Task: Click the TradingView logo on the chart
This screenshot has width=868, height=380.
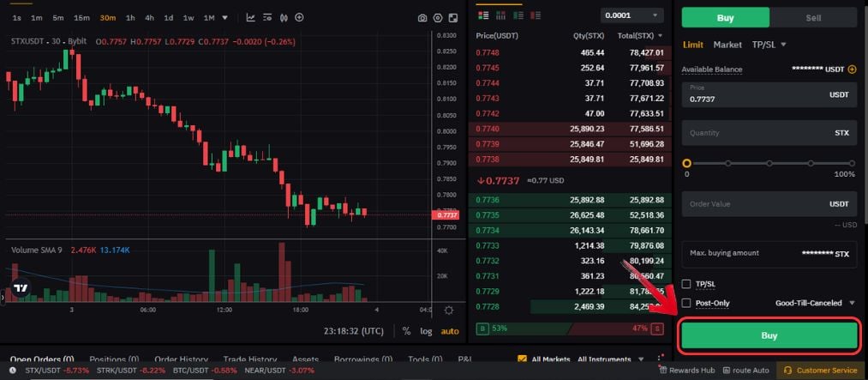Action: [21, 288]
